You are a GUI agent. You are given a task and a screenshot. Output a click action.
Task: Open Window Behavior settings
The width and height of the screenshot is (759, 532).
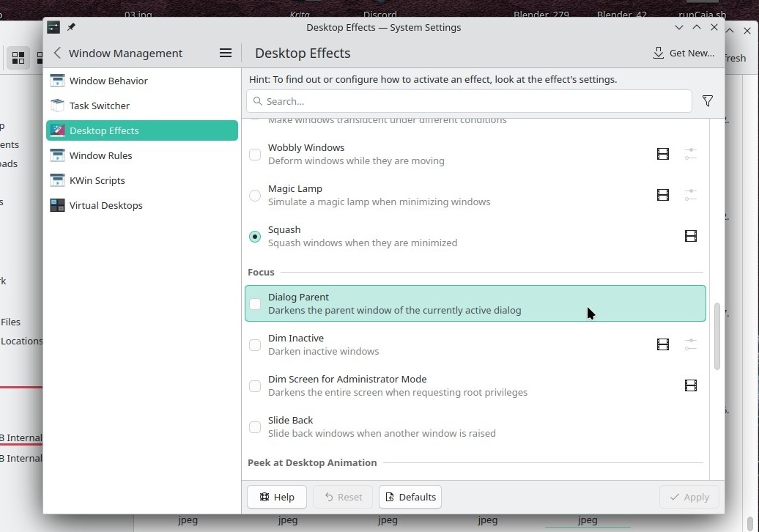pos(142,81)
